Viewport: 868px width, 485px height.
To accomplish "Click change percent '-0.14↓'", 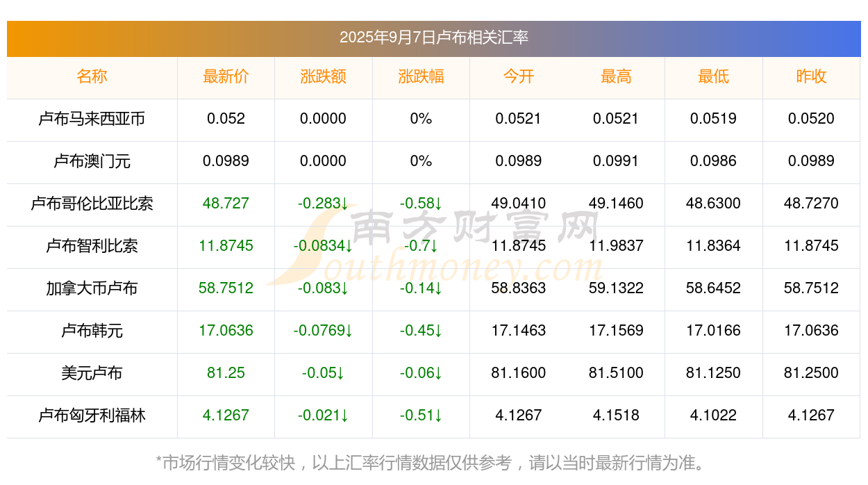I will (x=421, y=288).
